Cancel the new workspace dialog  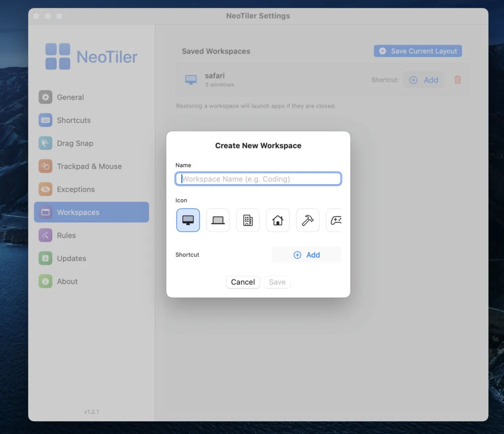point(243,282)
